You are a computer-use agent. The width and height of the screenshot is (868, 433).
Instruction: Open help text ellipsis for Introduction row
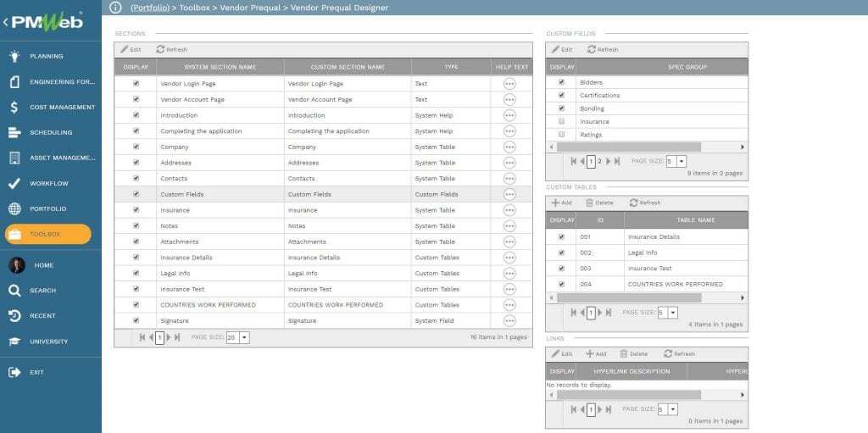(509, 115)
